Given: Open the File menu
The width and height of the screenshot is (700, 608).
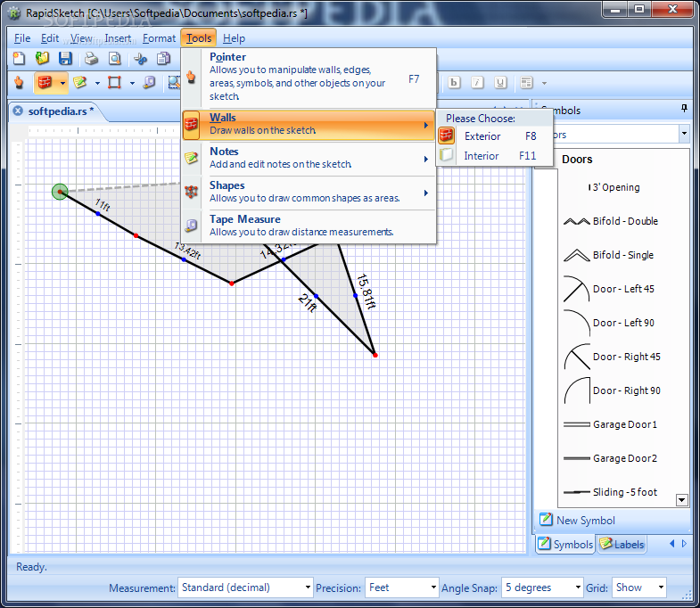Looking at the screenshot, I should 22,38.
